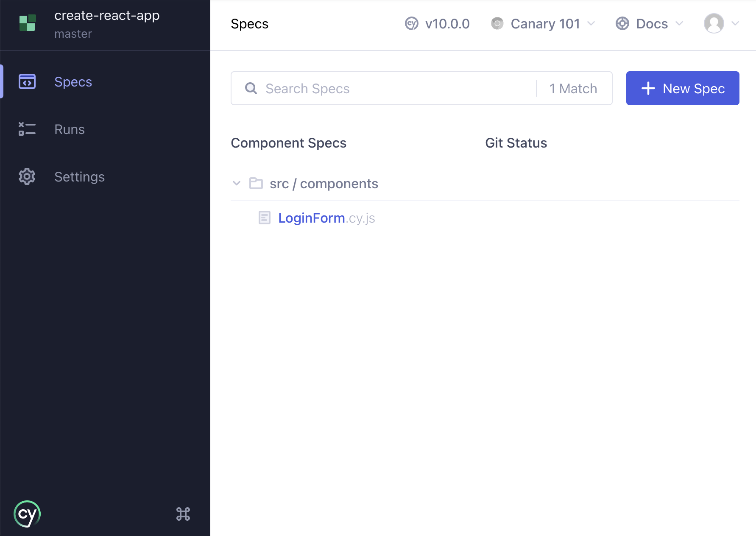Click the Cypress logo at the sidebar bottom
Image resolution: width=756 pixels, height=536 pixels.
[x=27, y=514]
